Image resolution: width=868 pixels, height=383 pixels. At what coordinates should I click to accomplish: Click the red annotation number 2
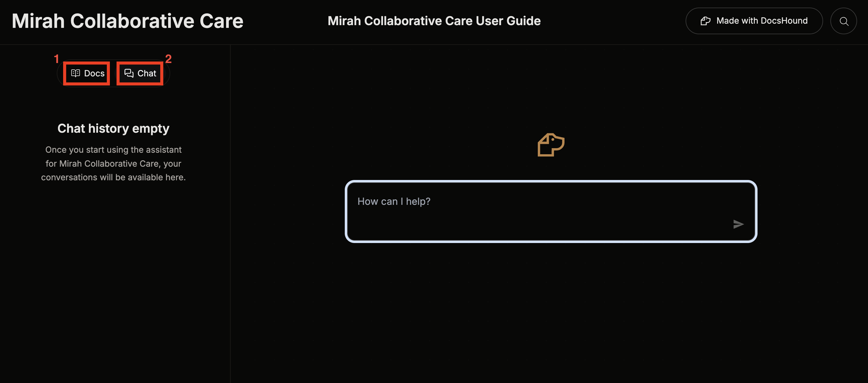(x=168, y=59)
